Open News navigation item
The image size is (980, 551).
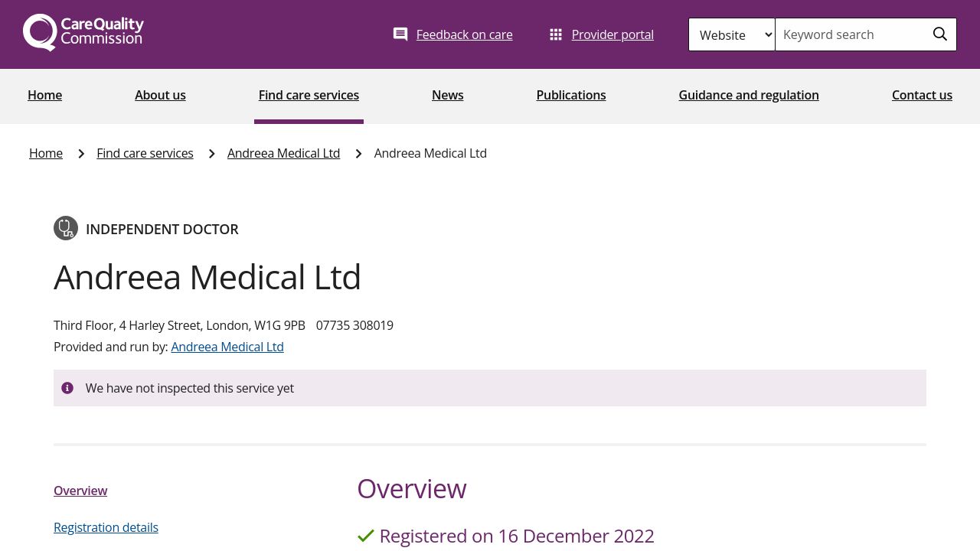(447, 95)
